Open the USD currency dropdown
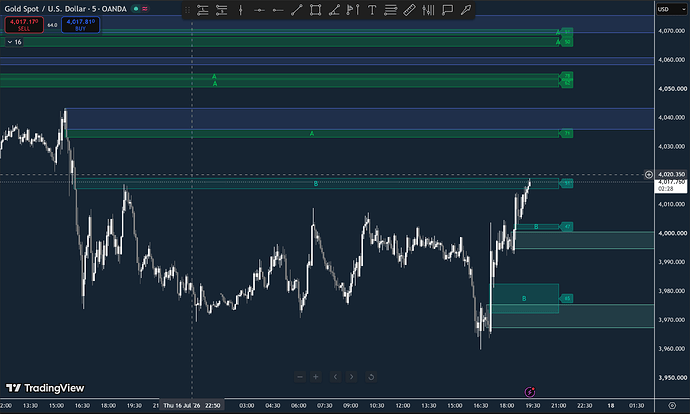The width and height of the screenshot is (690, 414). click(x=672, y=9)
